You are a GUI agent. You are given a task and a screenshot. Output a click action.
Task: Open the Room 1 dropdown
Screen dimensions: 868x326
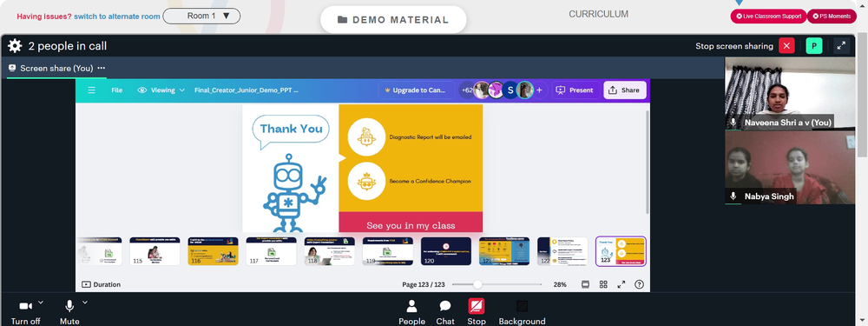(201, 16)
